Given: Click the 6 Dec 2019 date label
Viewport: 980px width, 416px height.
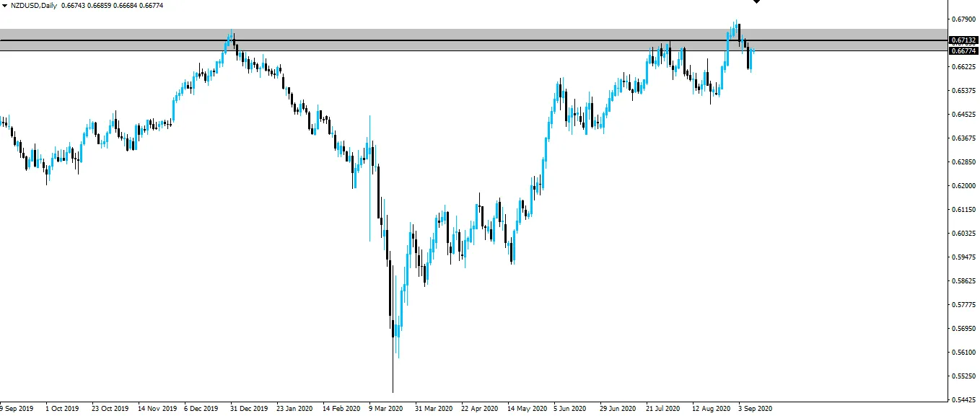Looking at the screenshot, I should click(201, 408).
